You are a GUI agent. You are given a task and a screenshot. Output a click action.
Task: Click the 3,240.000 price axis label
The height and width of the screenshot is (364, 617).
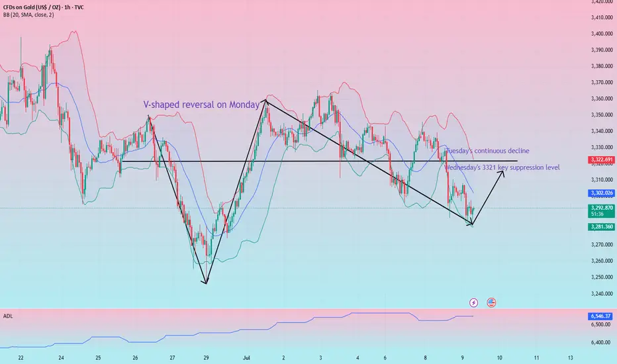[x=602, y=294]
